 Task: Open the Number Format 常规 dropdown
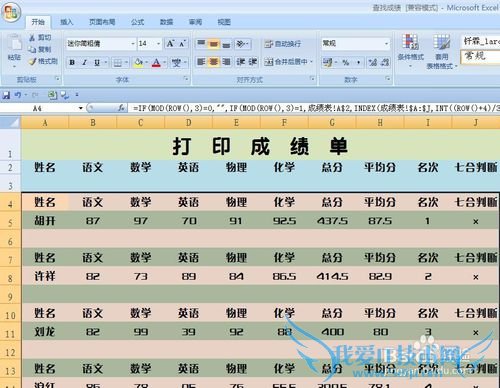(386, 44)
